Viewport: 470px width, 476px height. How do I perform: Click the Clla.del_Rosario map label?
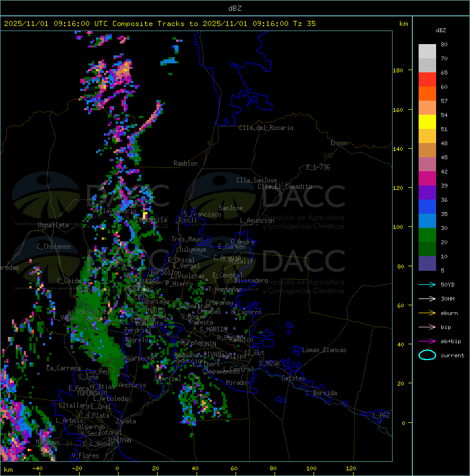tap(266, 128)
